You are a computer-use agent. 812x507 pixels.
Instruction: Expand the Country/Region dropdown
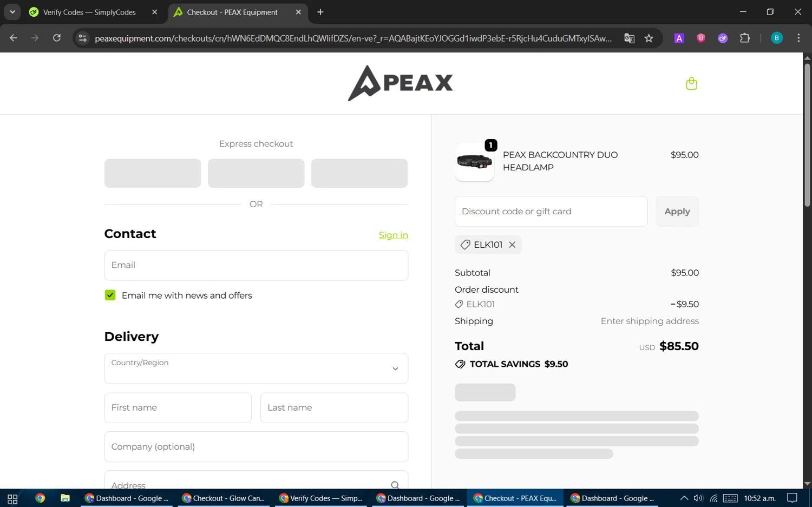point(256,368)
